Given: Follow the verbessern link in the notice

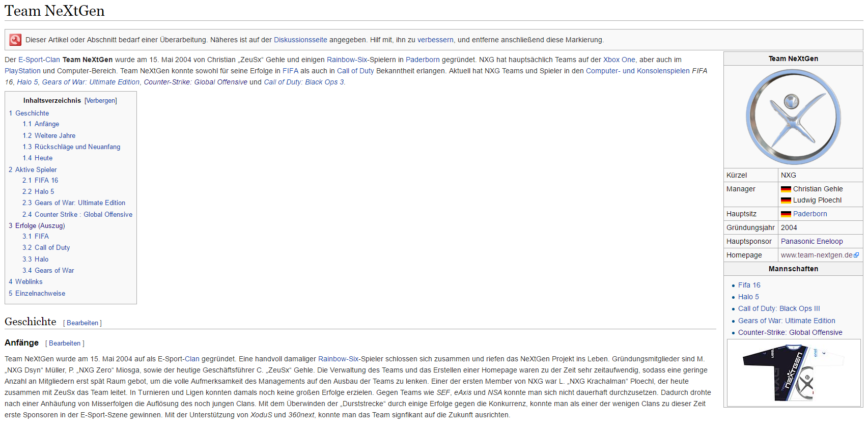Looking at the screenshot, I should [x=435, y=40].
